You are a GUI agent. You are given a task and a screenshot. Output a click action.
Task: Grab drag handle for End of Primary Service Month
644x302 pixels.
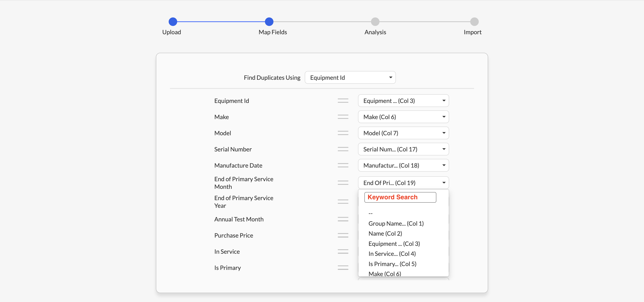click(x=343, y=183)
